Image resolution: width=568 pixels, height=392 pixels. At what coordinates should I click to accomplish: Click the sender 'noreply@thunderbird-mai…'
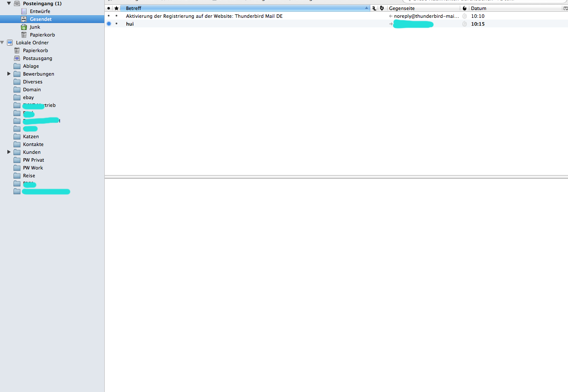(x=426, y=16)
